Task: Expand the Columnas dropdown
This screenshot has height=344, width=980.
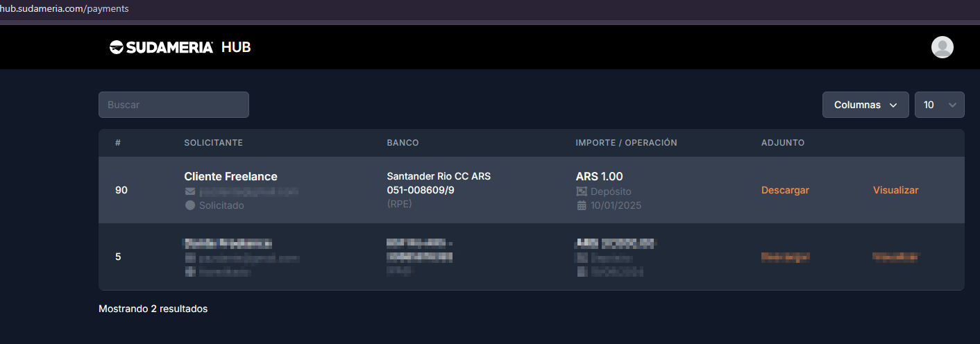Action: 865,105
